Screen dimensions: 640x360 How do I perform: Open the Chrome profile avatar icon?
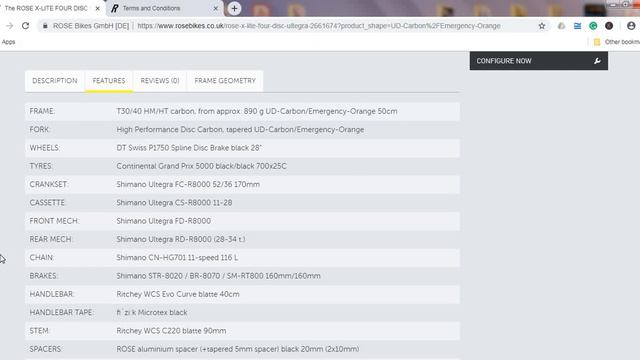pyautogui.click(x=631, y=26)
